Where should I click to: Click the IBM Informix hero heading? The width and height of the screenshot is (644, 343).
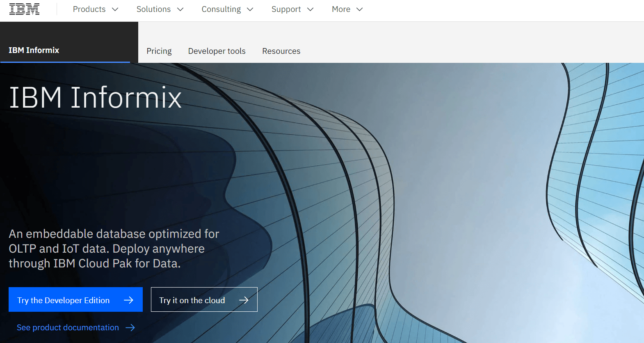[x=95, y=98]
